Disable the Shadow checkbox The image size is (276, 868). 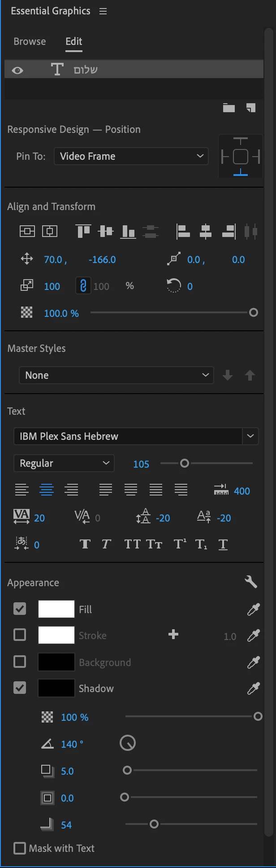point(20,688)
